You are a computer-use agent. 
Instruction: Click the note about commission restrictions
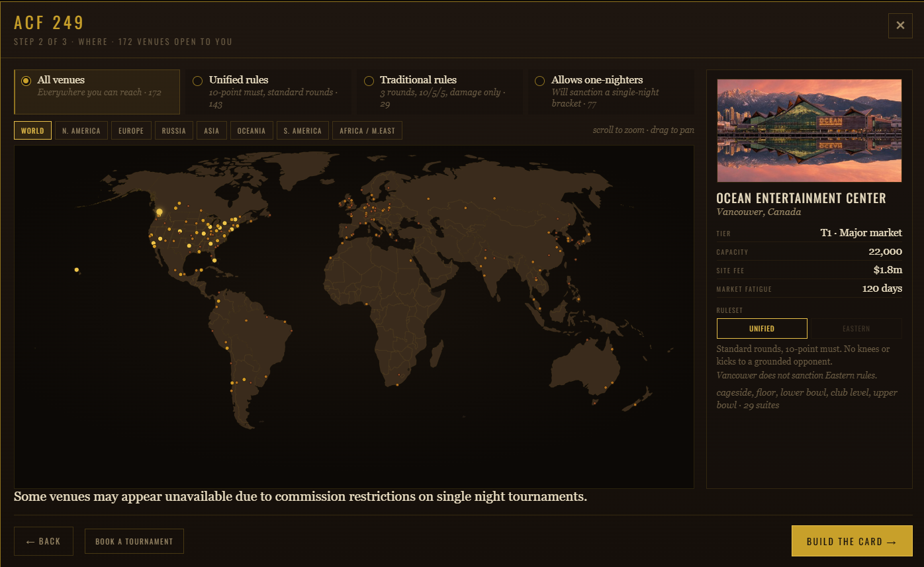[x=300, y=496]
